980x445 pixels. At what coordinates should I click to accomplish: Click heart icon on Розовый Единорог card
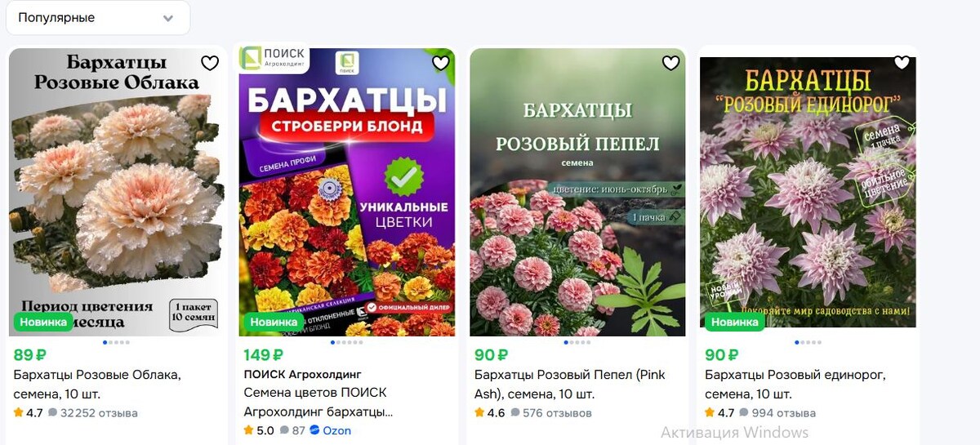pyautogui.click(x=902, y=64)
